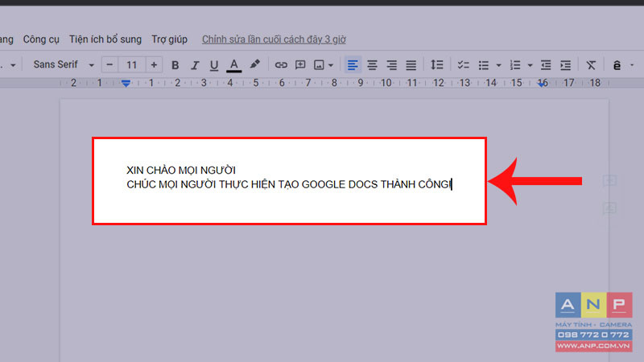Viewport: 644px width, 362px height.
Task: Center align the text
Action: tap(372, 65)
